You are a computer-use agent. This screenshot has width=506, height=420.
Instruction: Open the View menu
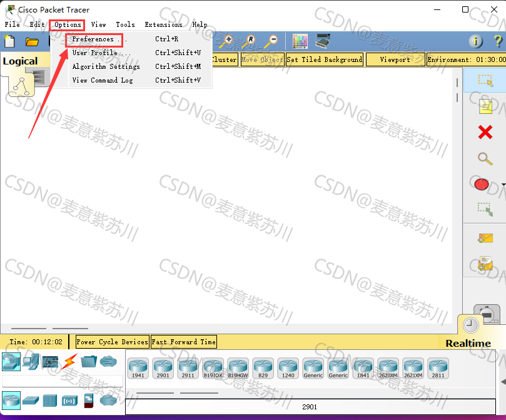[x=98, y=24]
